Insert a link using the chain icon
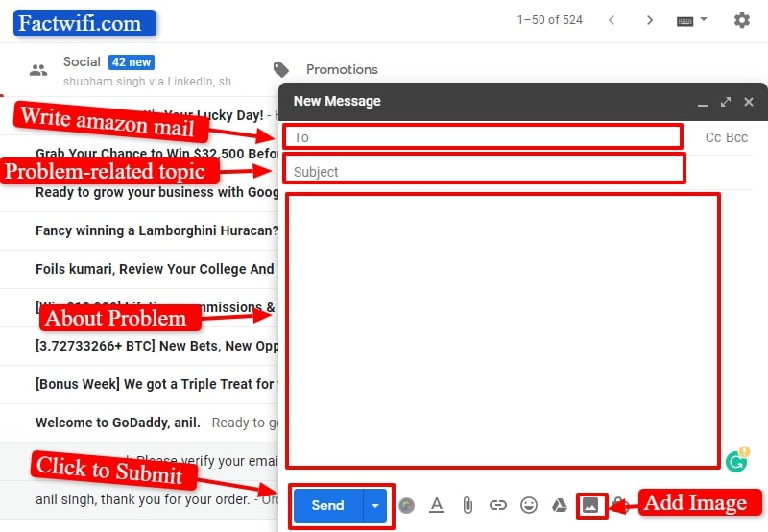The width and height of the screenshot is (768, 532). point(497,505)
